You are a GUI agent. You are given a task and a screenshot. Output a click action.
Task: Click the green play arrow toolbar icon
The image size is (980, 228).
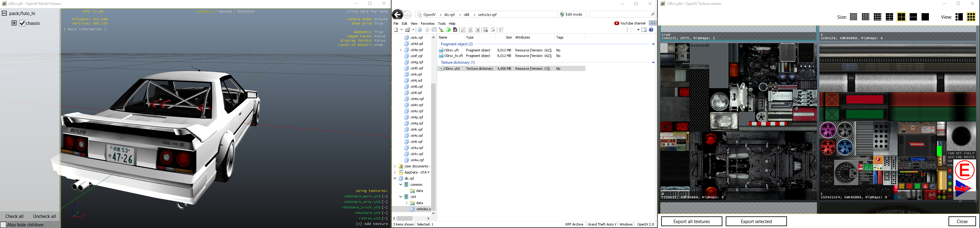pos(449,30)
